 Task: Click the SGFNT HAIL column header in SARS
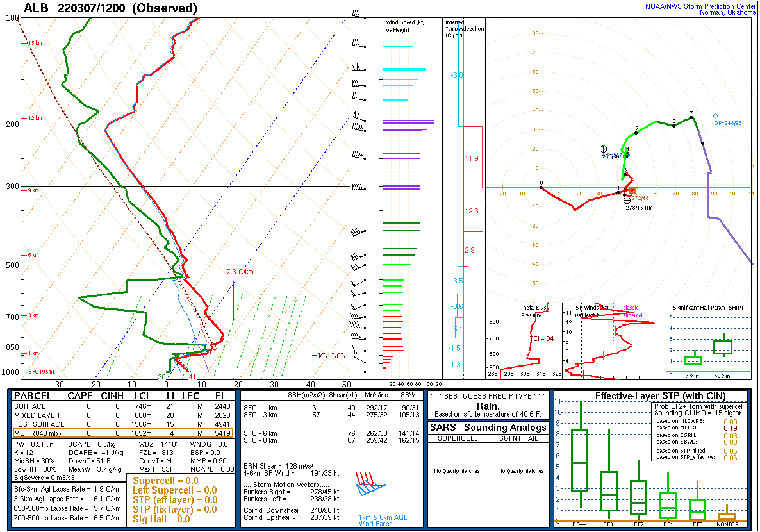(x=520, y=438)
